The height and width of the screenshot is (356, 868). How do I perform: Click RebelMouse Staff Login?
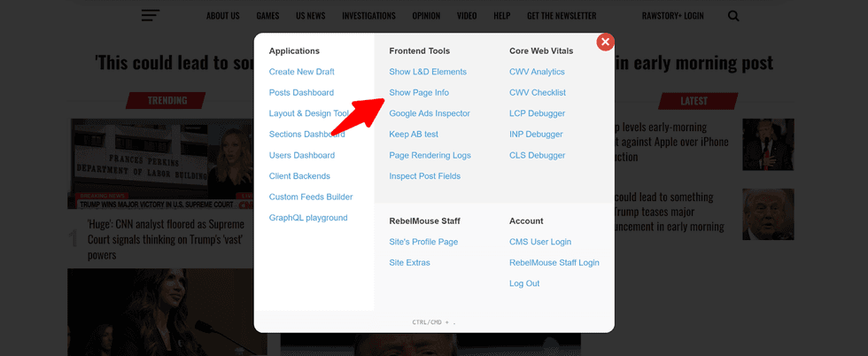pyautogui.click(x=554, y=262)
